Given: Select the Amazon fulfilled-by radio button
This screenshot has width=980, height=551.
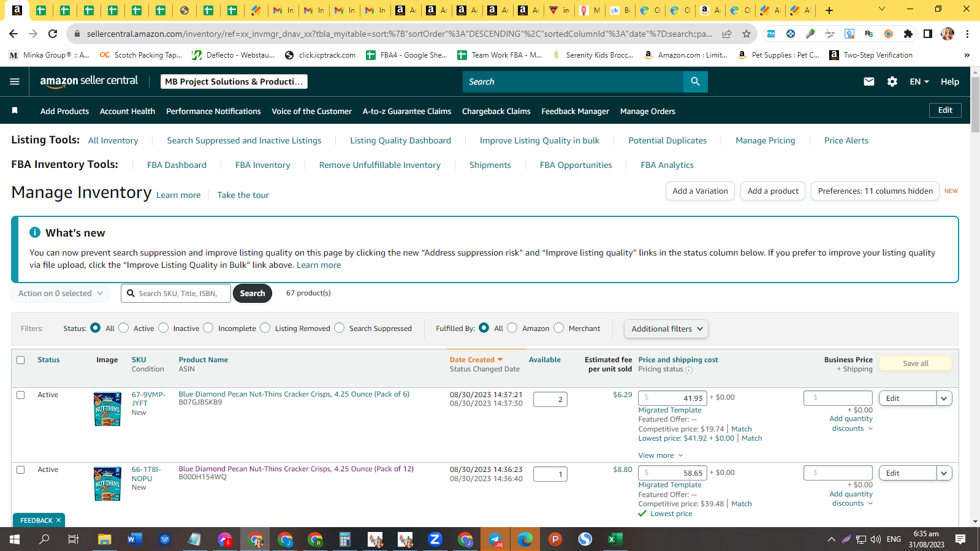Looking at the screenshot, I should pos(512,328).
